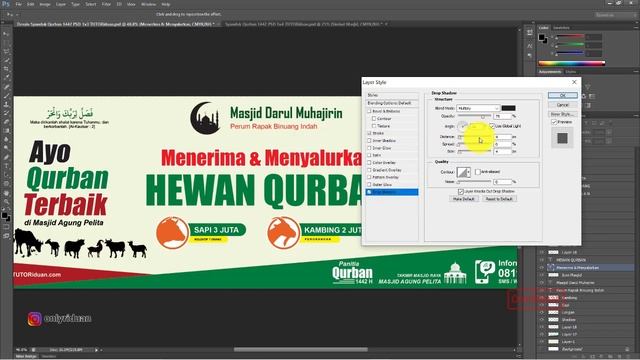Select the Zoom tool
This screenshot has height=360, width=640.
[x=6, y=201]
